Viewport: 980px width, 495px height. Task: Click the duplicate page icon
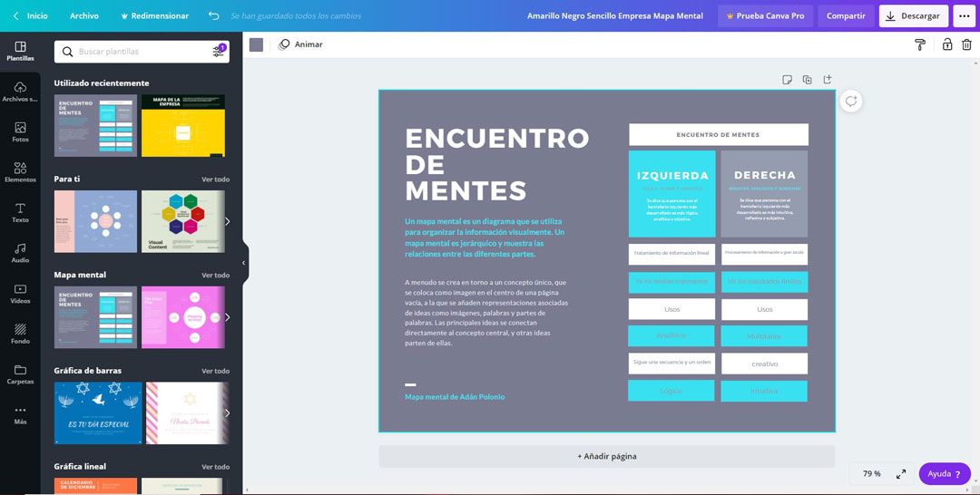[808, 79]
